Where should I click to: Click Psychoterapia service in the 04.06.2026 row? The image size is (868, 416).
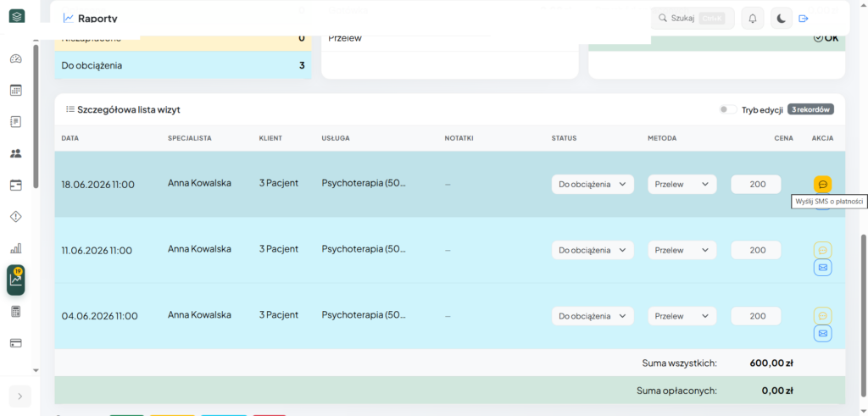364,315
